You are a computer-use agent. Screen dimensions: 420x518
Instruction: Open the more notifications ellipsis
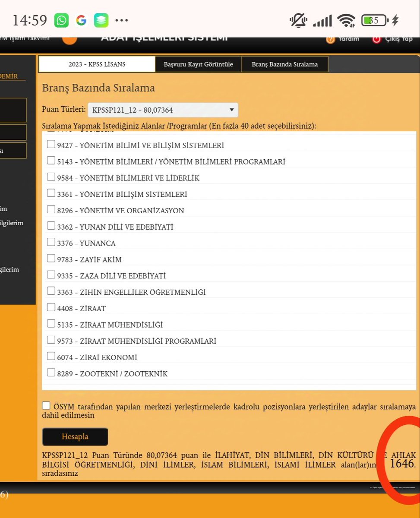122,20
